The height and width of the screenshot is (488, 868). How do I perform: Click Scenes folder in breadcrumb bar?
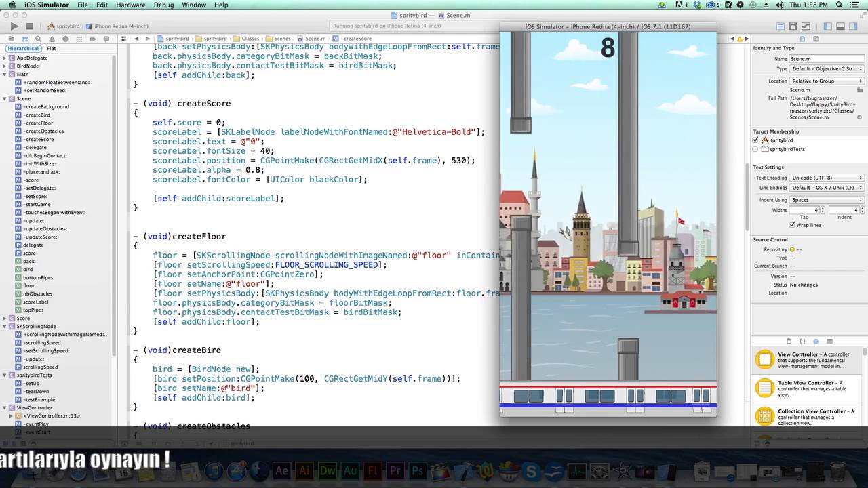point(278,39)
